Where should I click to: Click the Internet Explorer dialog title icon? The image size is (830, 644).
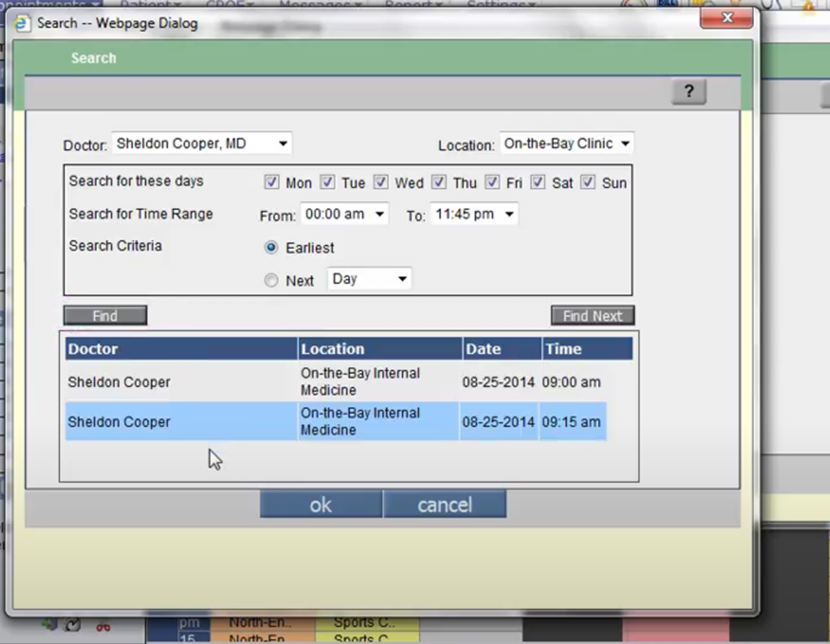(x=22, y=24)
